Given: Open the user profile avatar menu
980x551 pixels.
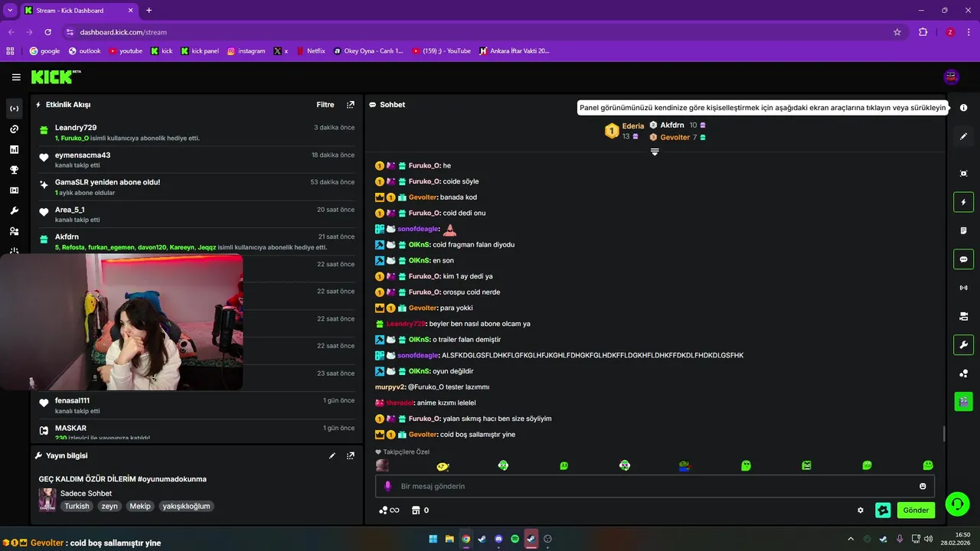Looking at the screenshot, I should click(x=952, y=77).
